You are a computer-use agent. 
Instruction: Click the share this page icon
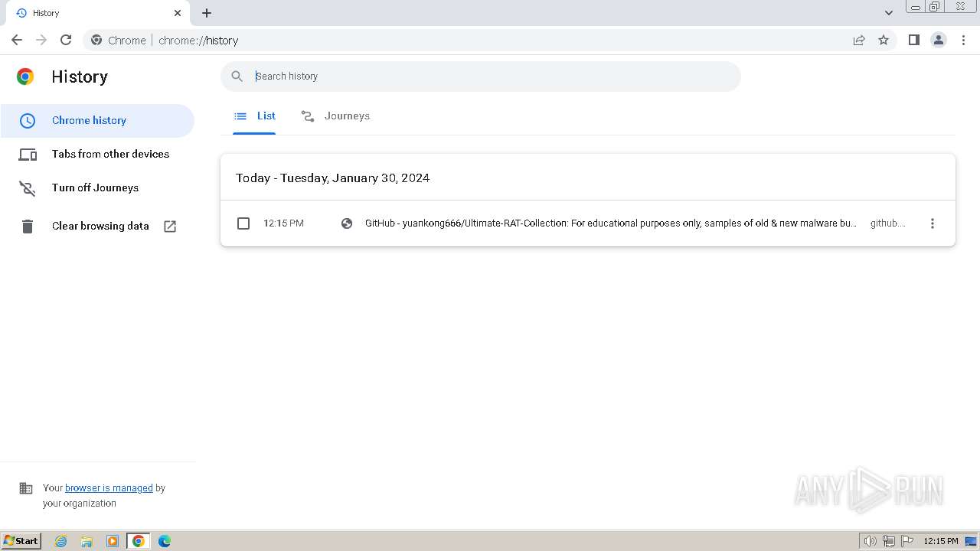859,40
